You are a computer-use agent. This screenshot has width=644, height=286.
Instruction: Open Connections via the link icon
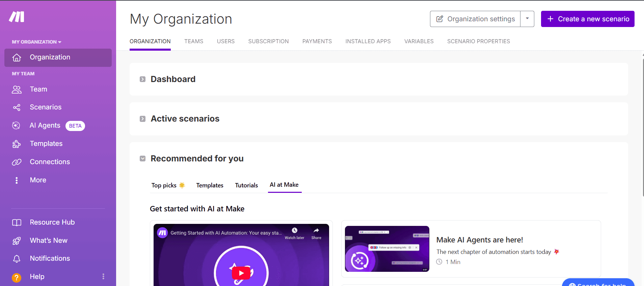tap(17, 162)
